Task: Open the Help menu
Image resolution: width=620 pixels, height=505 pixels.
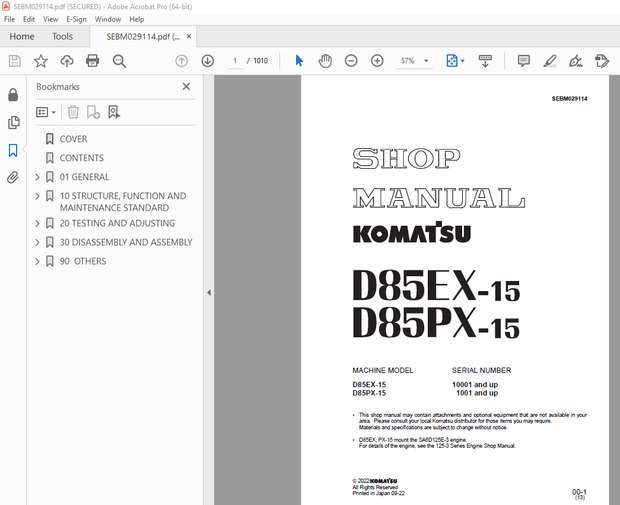Action: (x=137, y=19)
